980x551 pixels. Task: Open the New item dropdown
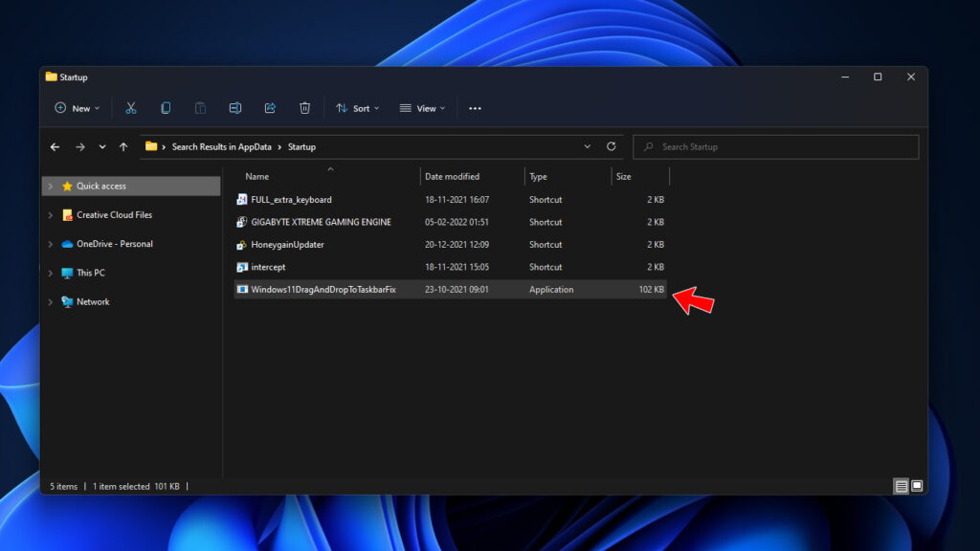pos(78,108)
